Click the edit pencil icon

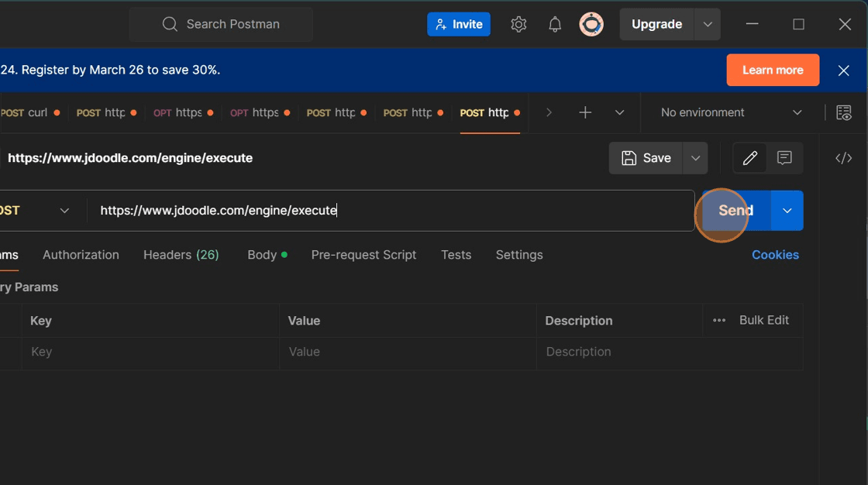pyautogui.click(x=749, y=158)
